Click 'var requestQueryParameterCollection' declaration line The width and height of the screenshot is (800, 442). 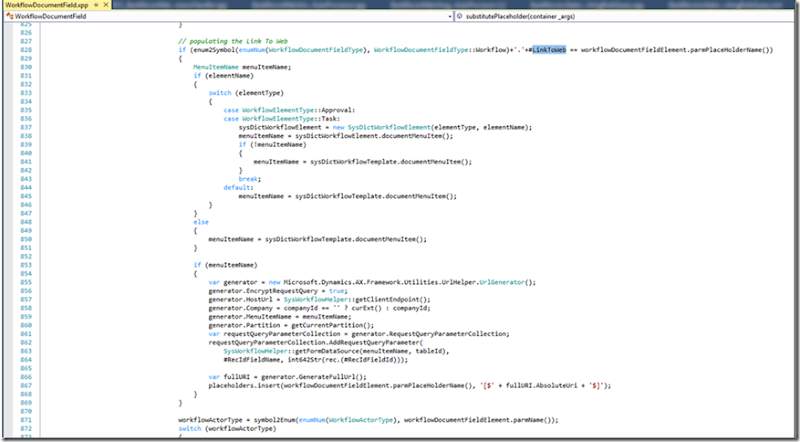point(359,334)
